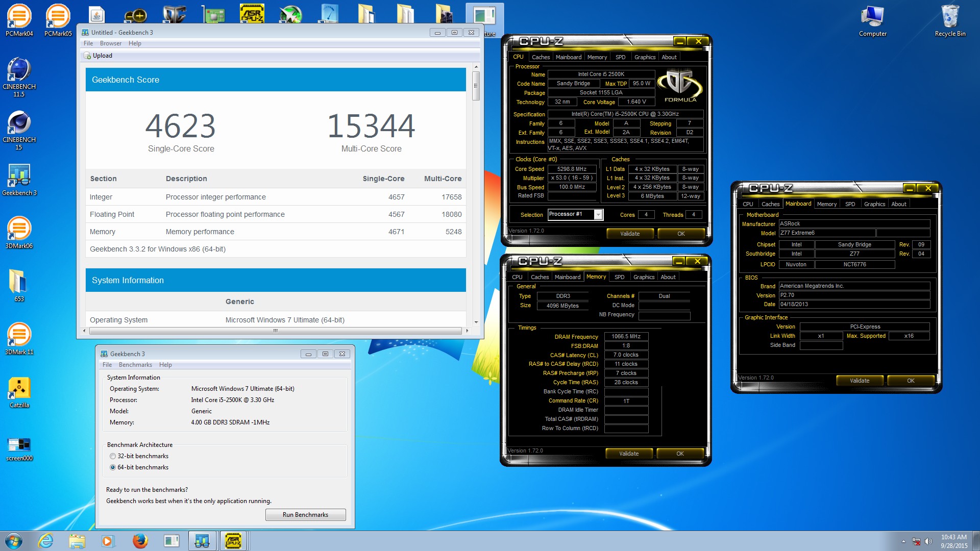980x551 pixels.
Task: Open Graphics tab in top CPU-Z window
Action: (x=645, y=57)
